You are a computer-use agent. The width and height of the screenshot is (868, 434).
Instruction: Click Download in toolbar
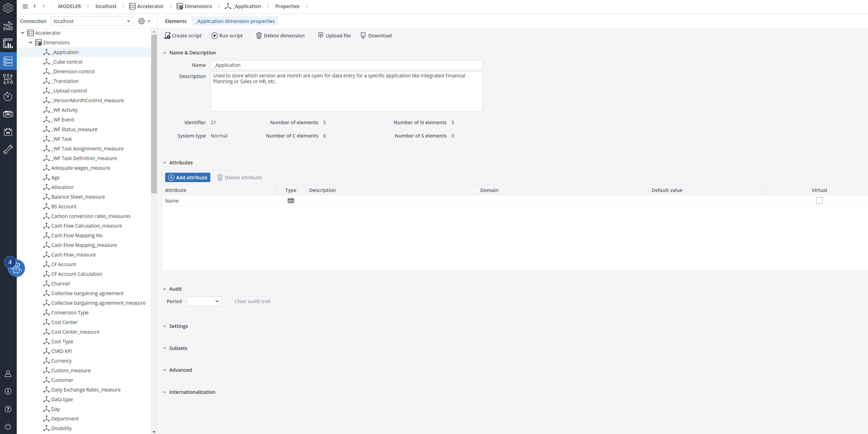376,36
